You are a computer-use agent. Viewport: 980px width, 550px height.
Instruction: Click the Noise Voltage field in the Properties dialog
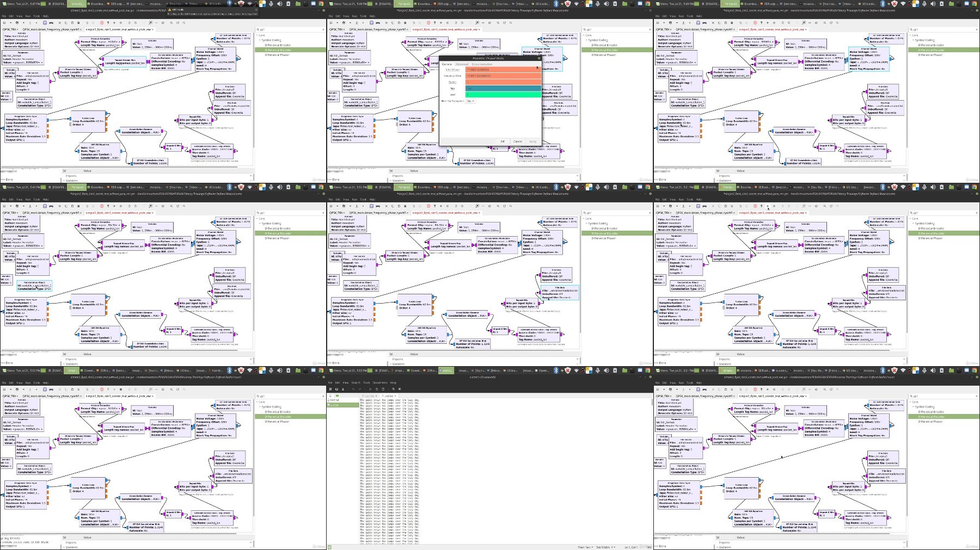tap(503, 70)
